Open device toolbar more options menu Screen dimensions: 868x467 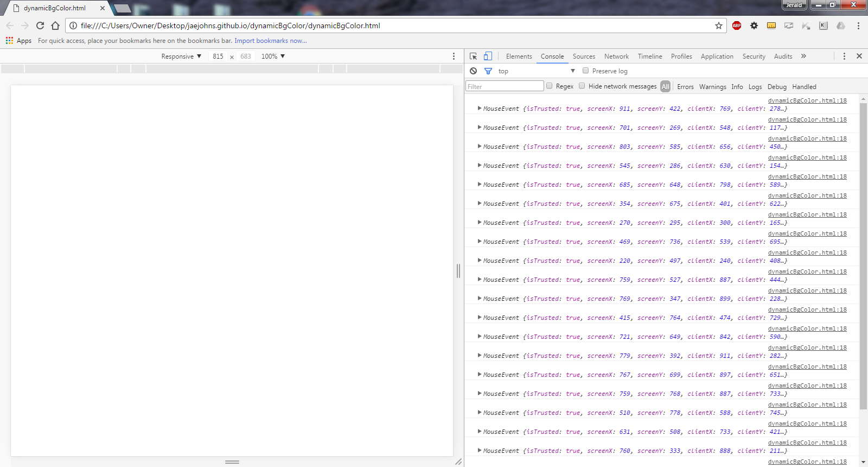tap(454, 56)
